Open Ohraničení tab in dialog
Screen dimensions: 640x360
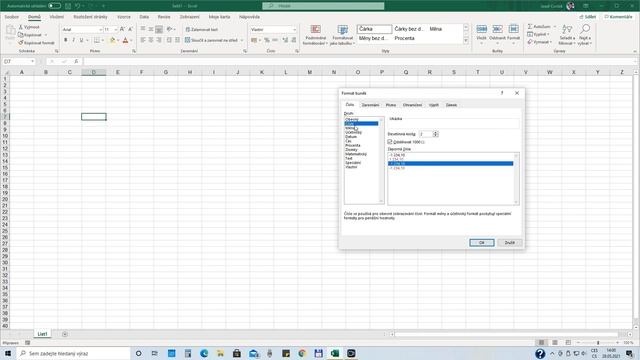[412, 105]
